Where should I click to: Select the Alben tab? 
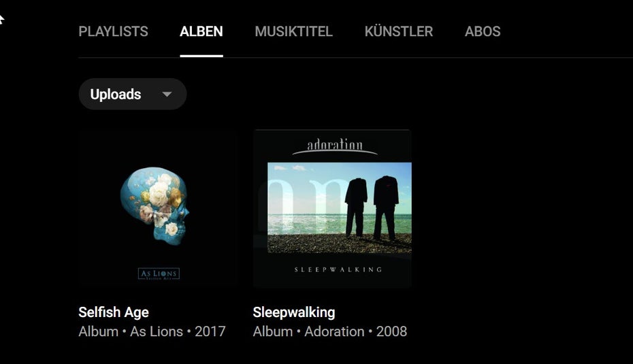pos(201,31)
